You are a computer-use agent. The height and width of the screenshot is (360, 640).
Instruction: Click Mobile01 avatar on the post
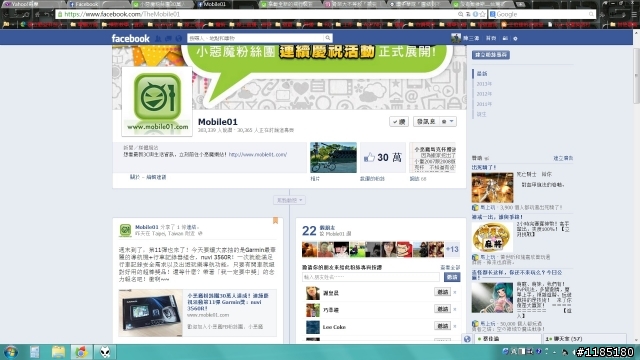point(125,230)
